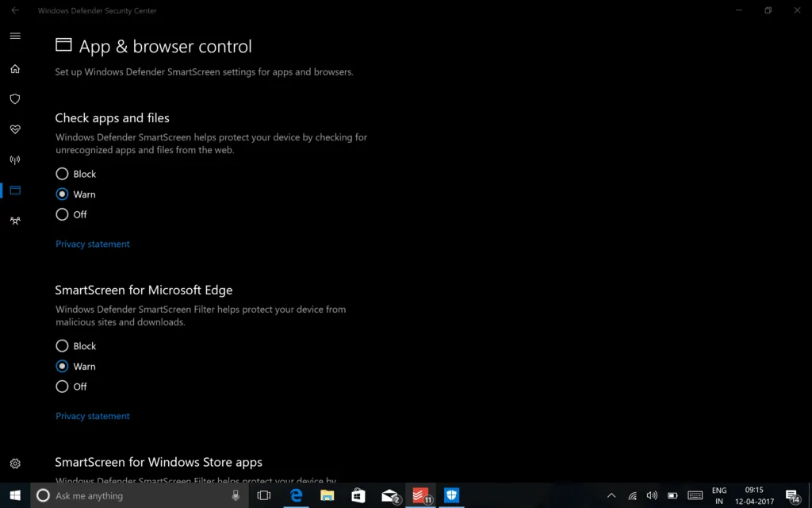
Task: Select Block for Check apps and files
Action: point(75,174)
